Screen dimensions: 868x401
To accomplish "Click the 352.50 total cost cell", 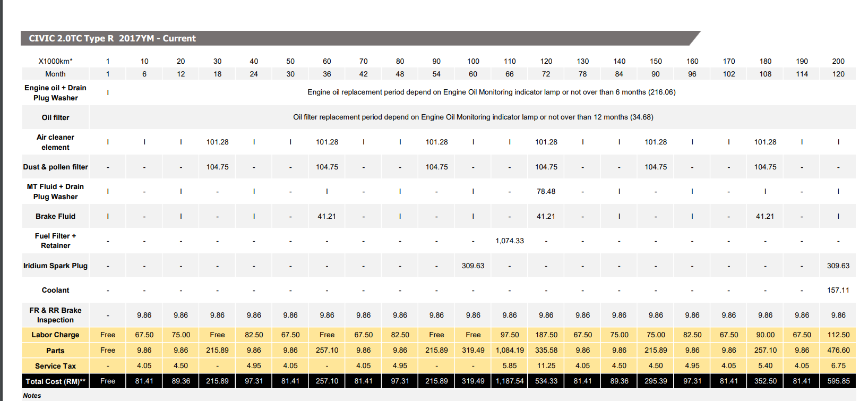I will (766, 381).
